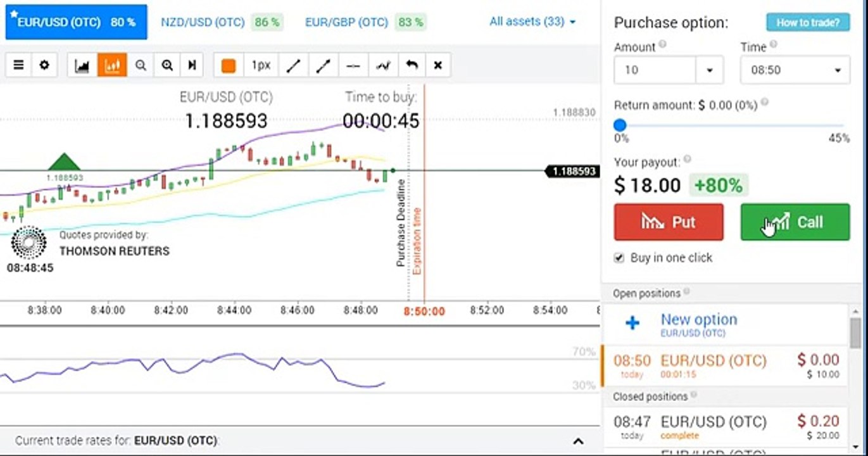Click the 86 % NZD/USD payout badge

pos(267,22)
